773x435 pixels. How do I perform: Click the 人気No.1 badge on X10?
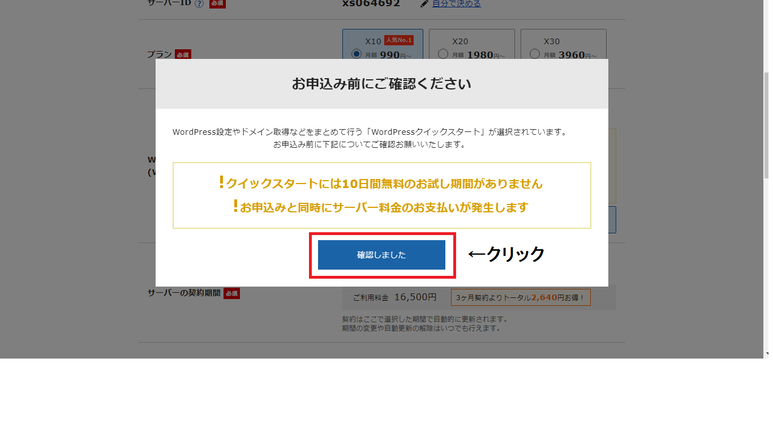coord(399,40)
